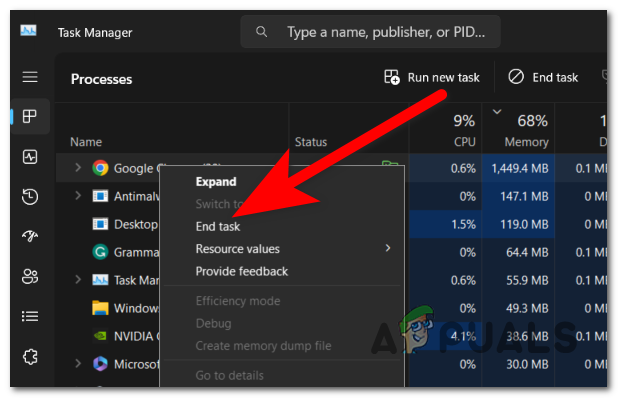Click the search magnifier icon
Screen dimensions: 618x398
click(261, 32)
